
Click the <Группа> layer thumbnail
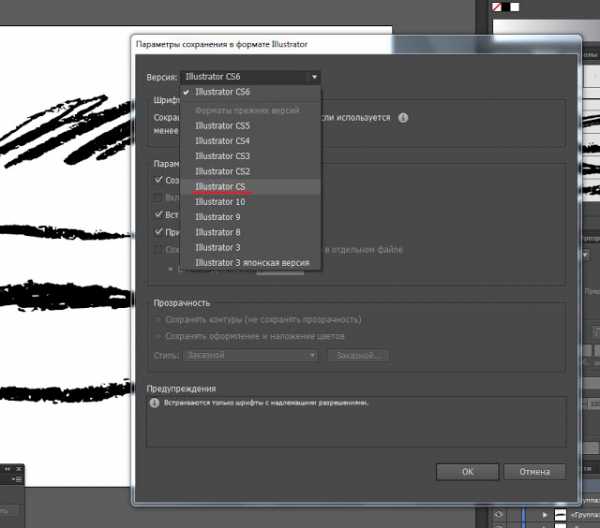pos(561,515)
